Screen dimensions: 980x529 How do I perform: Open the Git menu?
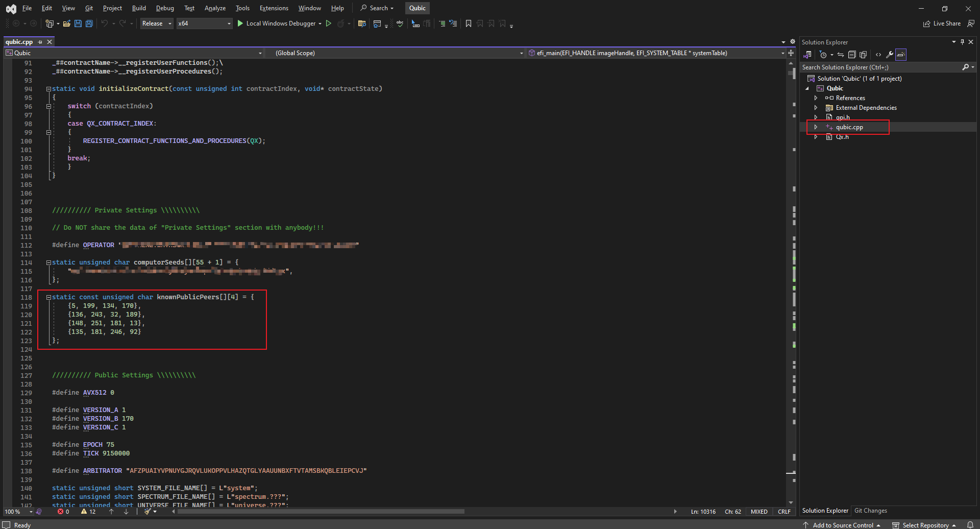click(89, 8)
